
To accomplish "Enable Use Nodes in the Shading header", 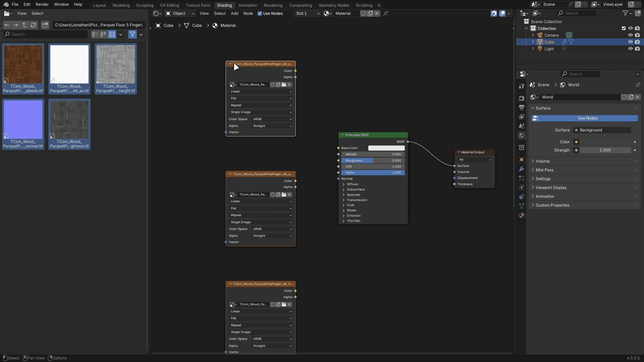I will pyautogui.click(x=261, y=13).
